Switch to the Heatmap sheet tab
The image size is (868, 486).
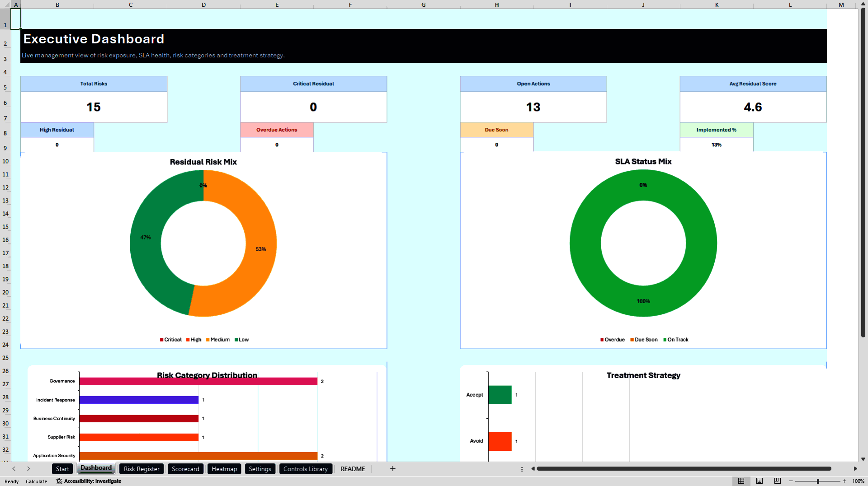(224, 469)
